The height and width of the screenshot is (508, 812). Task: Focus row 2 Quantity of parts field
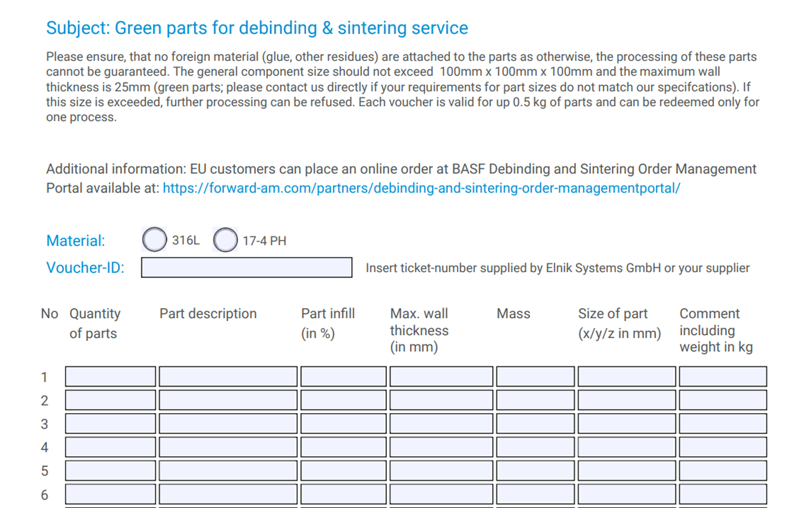111,400
